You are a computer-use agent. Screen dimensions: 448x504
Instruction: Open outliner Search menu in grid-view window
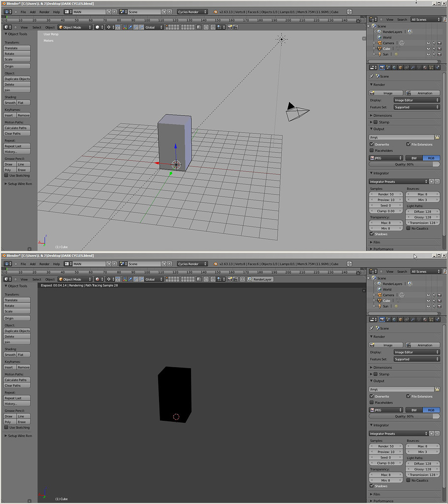click(402, 20)
